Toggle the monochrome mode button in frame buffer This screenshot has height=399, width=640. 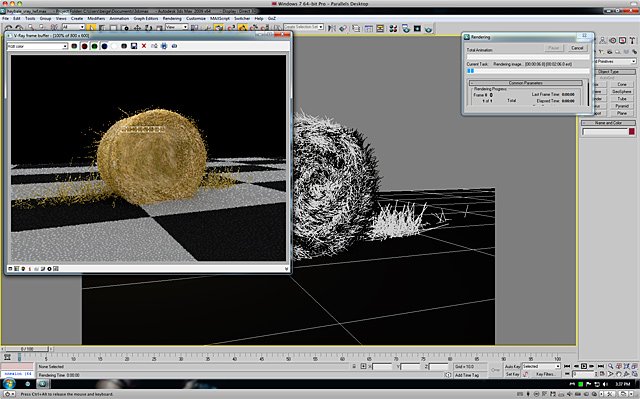124,46
